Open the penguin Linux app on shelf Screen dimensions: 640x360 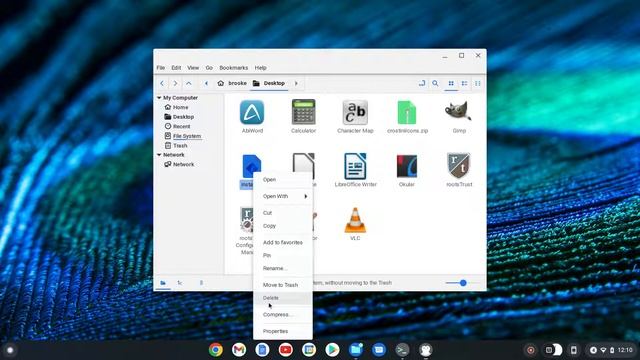pyautogui.click(x=425, y=350)
